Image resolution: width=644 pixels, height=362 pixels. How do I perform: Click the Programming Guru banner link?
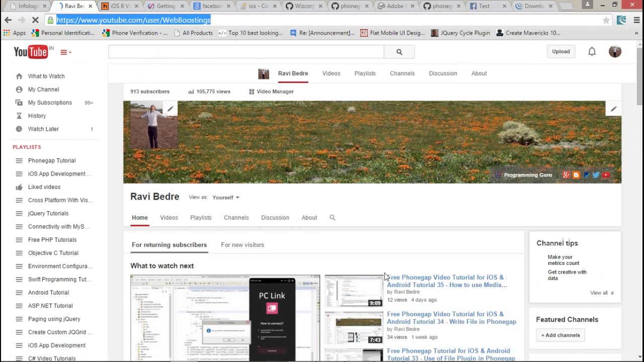tap(523, 175)
